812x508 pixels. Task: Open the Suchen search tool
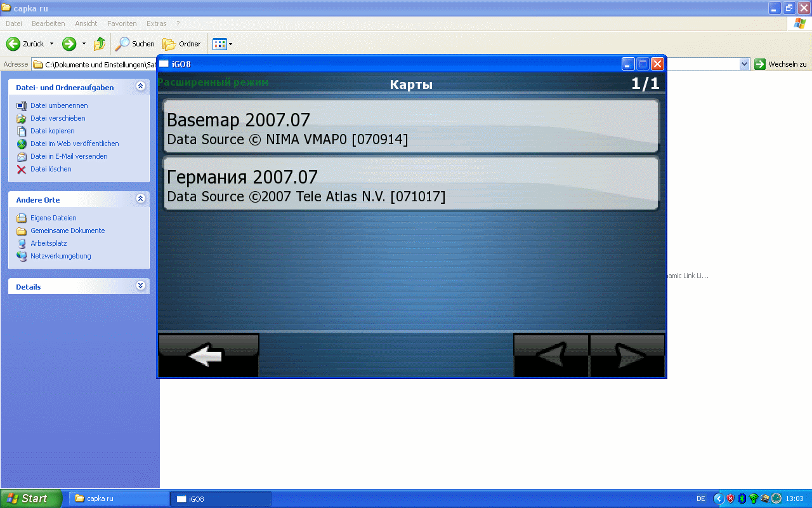click(134, 44)
